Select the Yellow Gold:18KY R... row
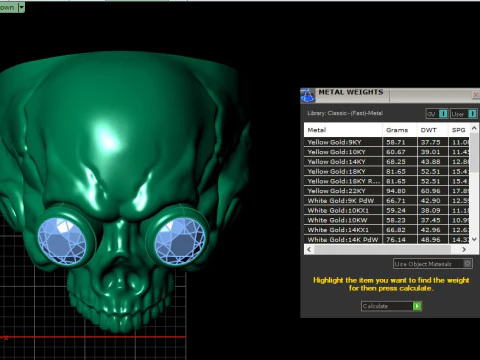 [387, 181]
